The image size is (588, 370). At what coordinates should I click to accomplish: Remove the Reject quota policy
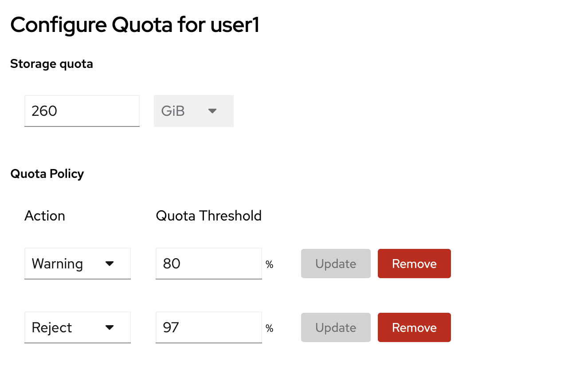click(x=414, y=327)
